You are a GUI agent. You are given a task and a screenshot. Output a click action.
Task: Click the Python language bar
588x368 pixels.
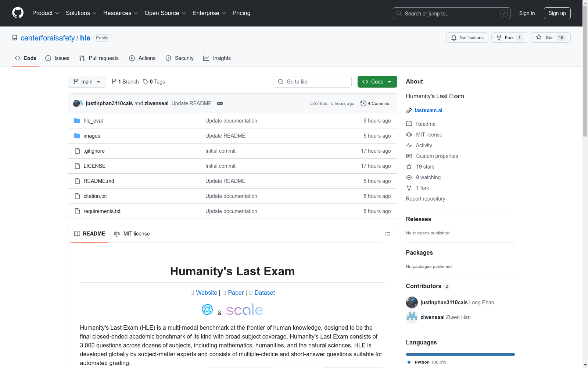pos(460,354)
